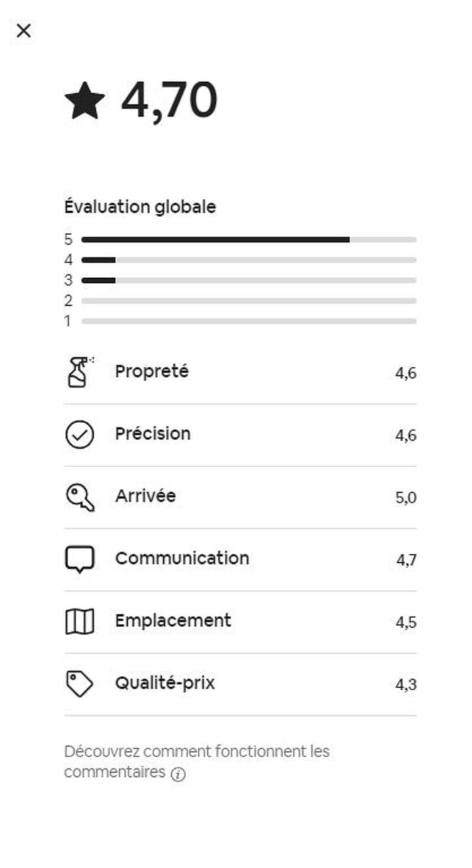The width and height of the screenshot is (472, 868).
Task: Click the Communication category label
Action: pyautogui.click(x=182, y=558)
